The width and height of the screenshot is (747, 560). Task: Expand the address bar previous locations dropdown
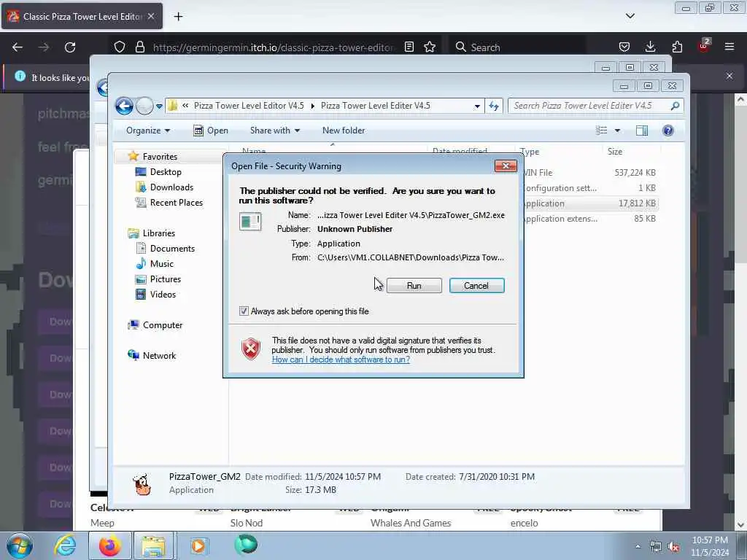[x=477, y=106]
